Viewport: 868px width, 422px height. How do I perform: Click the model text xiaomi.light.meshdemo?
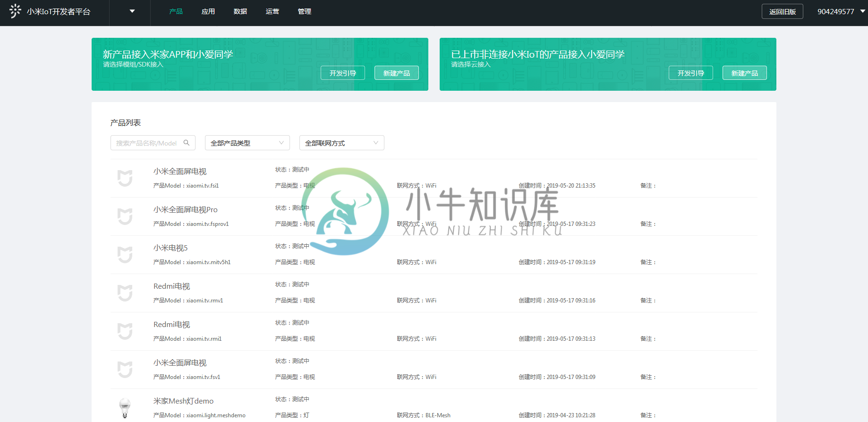pos(216,415)
